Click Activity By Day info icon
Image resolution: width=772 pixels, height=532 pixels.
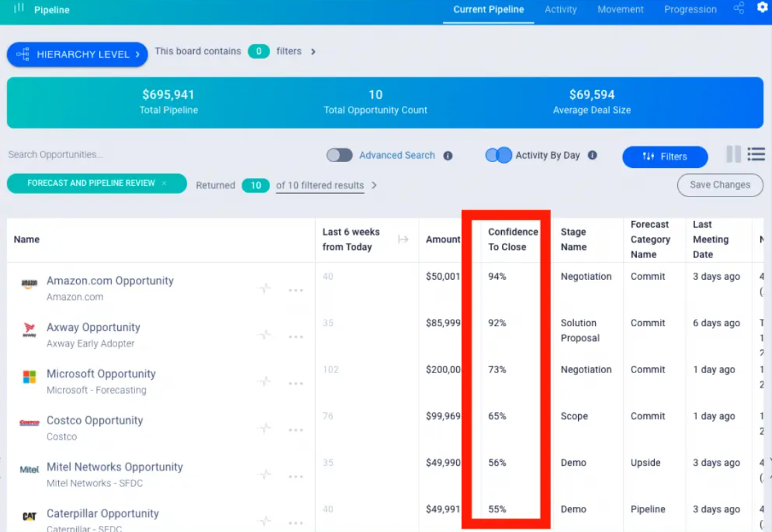(x=593, y=155)
